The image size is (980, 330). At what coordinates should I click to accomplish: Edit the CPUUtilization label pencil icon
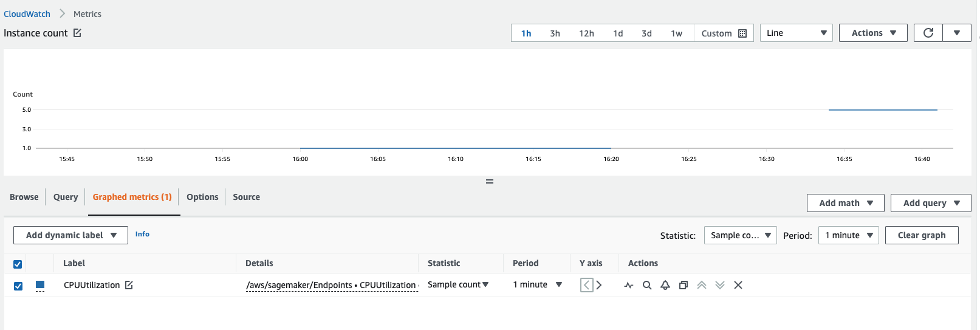click(129, 285)
